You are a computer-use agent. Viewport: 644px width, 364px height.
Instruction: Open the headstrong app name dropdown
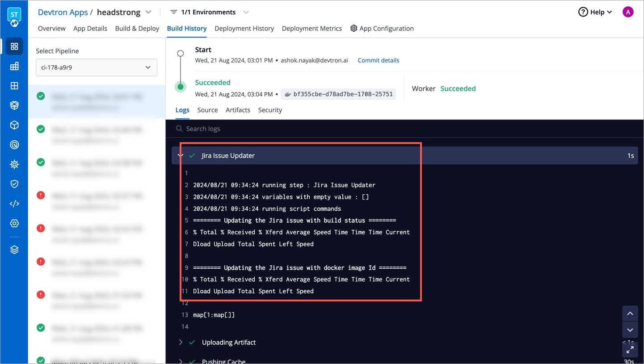tap(148, 12)
